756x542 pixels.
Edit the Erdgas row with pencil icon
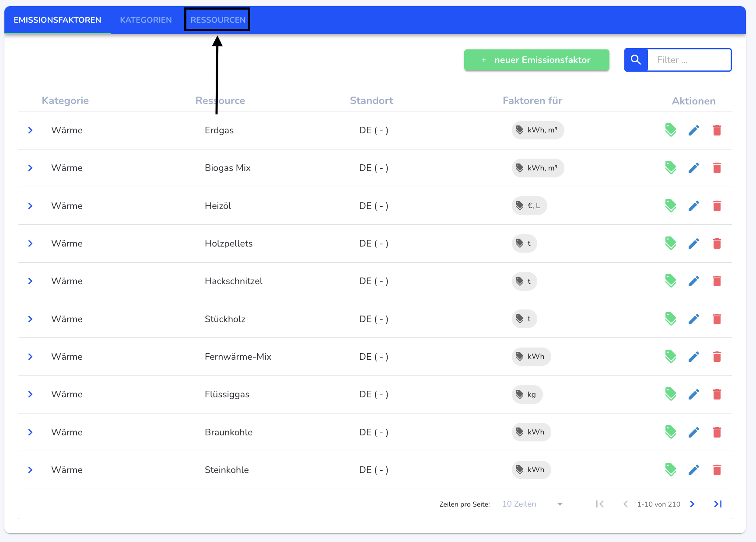(x=694, y=130)
